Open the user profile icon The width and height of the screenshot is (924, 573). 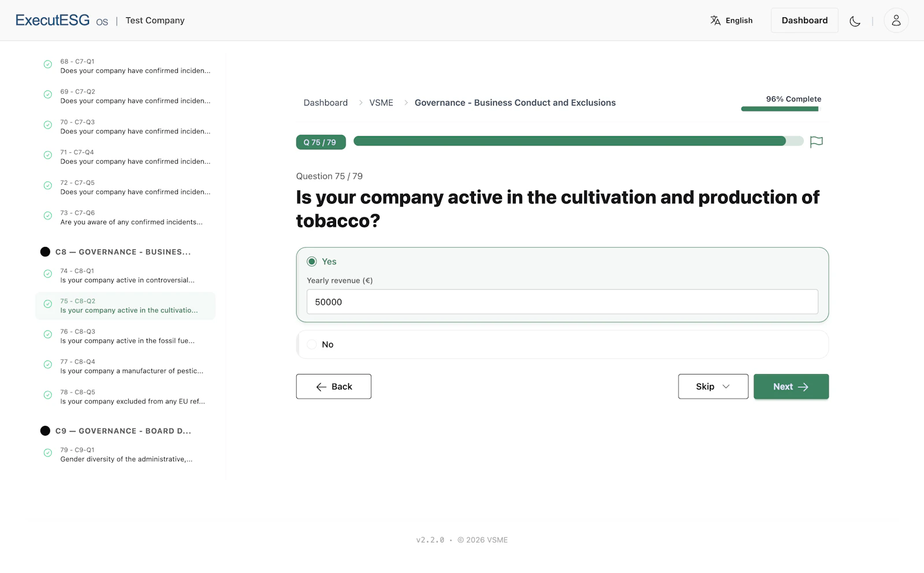[x=896, y=20]
